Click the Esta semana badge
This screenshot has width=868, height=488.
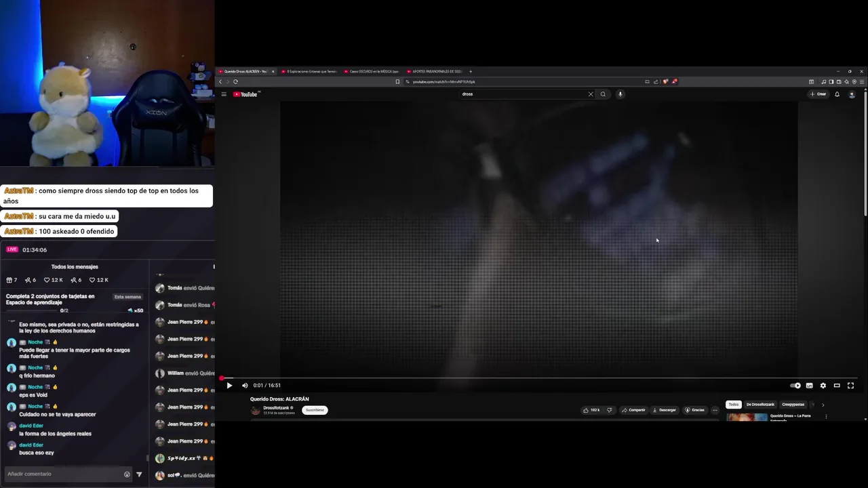tap(127, 297)
